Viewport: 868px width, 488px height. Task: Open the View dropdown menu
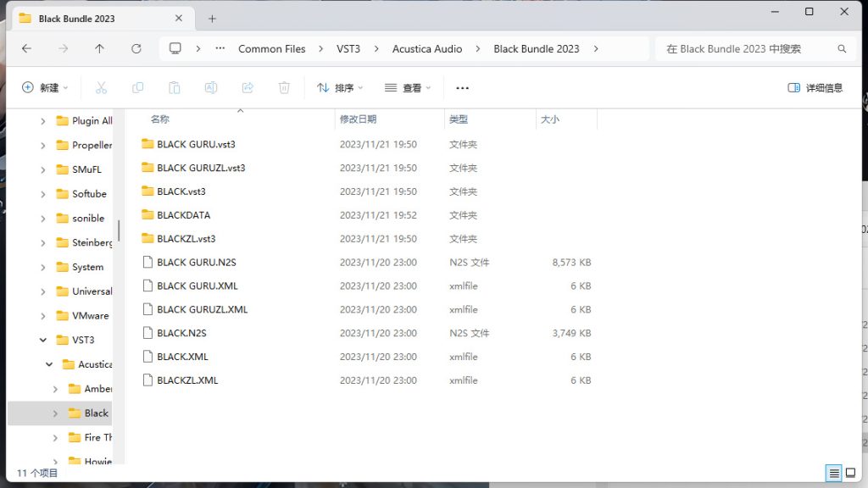coord(408,87)
